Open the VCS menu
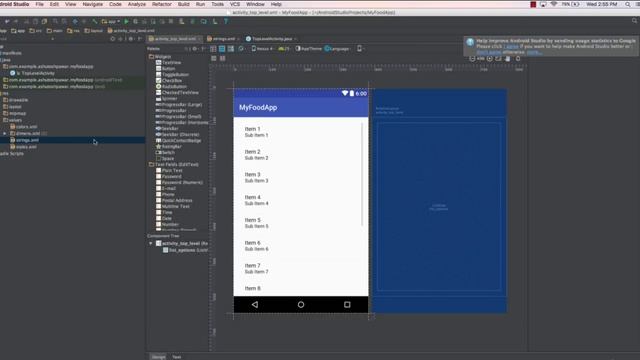The image size is (640, 360). coord(235,4)
